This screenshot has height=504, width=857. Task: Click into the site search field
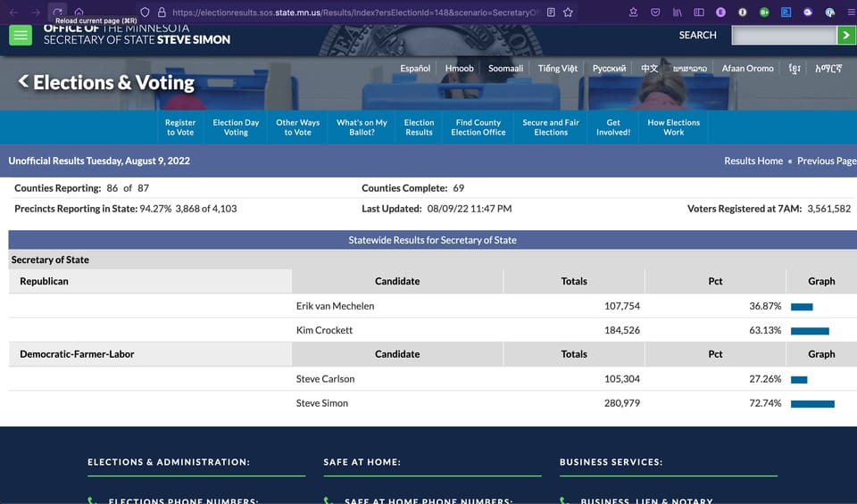[784, 35]
